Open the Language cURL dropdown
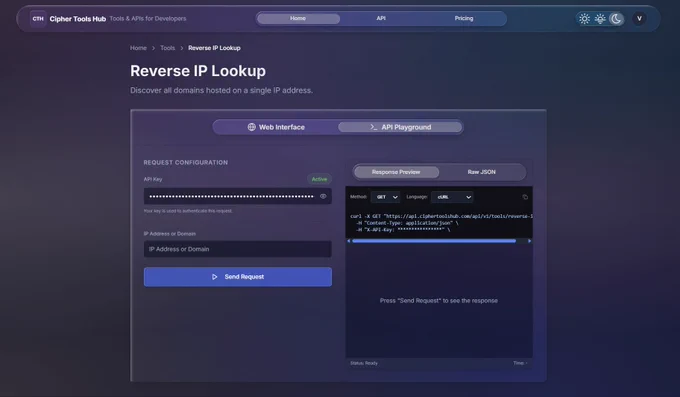 point(452,197)
